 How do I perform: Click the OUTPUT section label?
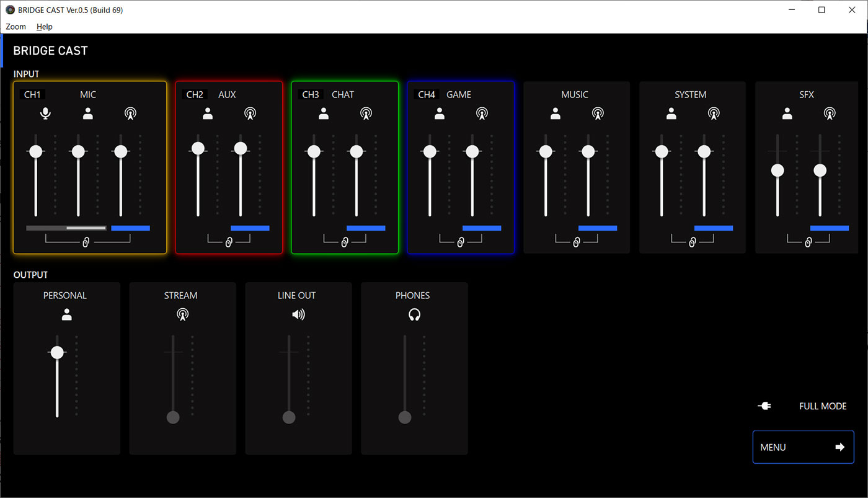(30, 275)
